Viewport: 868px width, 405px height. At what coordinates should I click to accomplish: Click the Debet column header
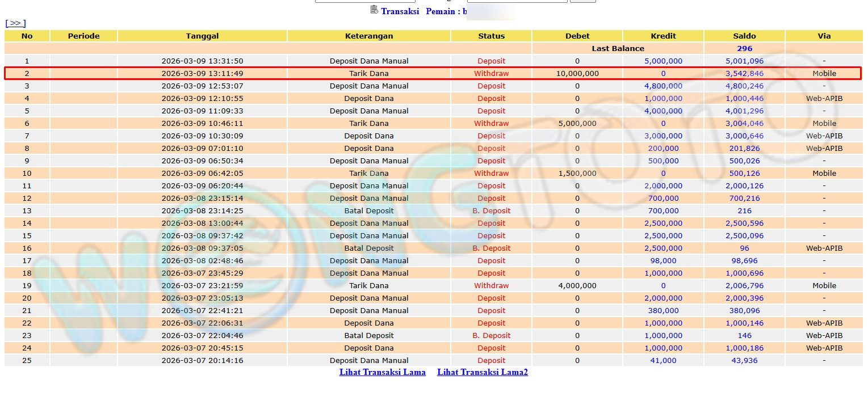tap(577, 36)
